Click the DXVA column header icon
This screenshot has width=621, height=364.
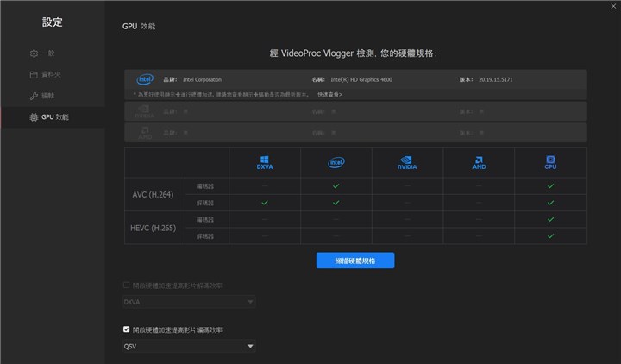point(265,162)
